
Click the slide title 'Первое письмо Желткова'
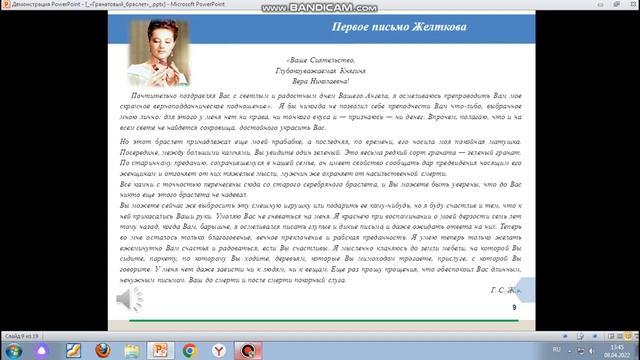[399, 27]
